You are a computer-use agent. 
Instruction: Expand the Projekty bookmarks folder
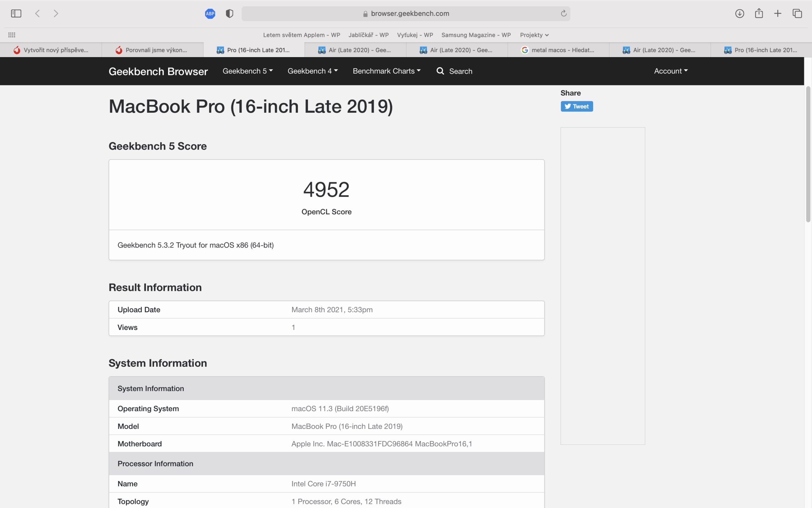point(534,35)
